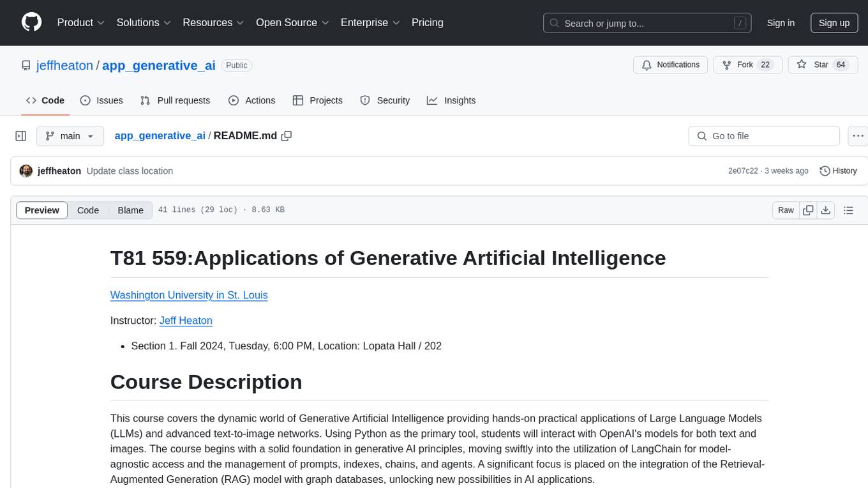
Task: Expand the Product menu
Action: pos(81,22)
